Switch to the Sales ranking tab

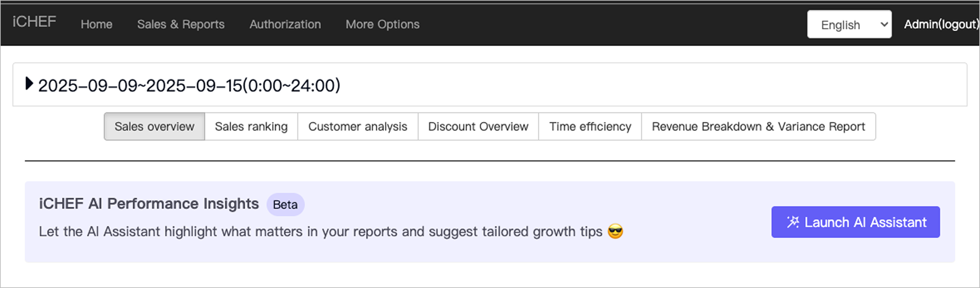click(251, 126)
